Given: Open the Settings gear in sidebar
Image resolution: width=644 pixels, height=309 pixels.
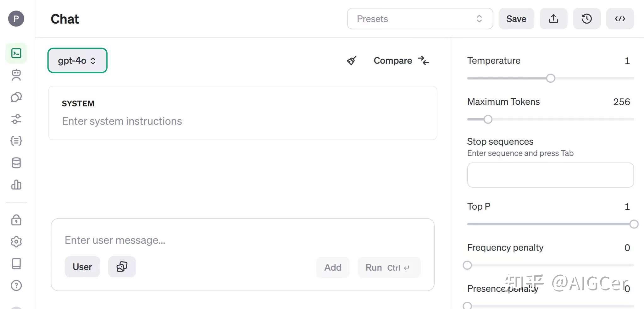Looking at the screenshot, I should point(16,242).
